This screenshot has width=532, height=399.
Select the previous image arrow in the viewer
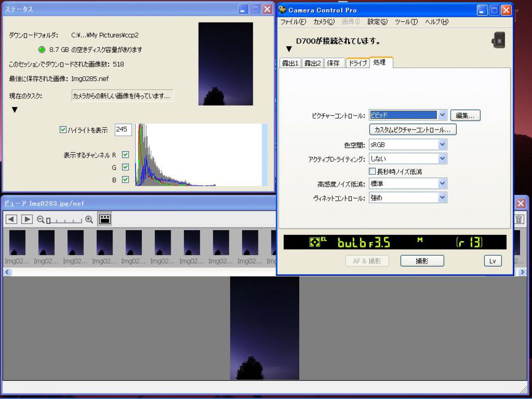11,219
